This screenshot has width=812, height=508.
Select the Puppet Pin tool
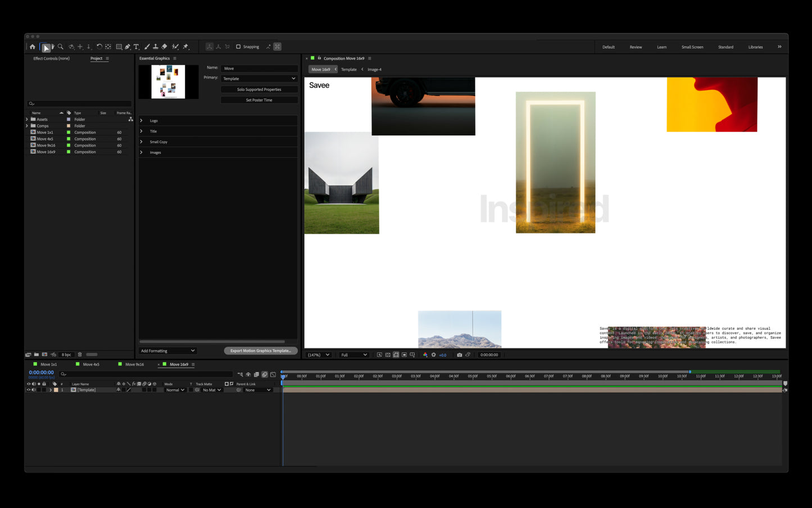[185, 47]
